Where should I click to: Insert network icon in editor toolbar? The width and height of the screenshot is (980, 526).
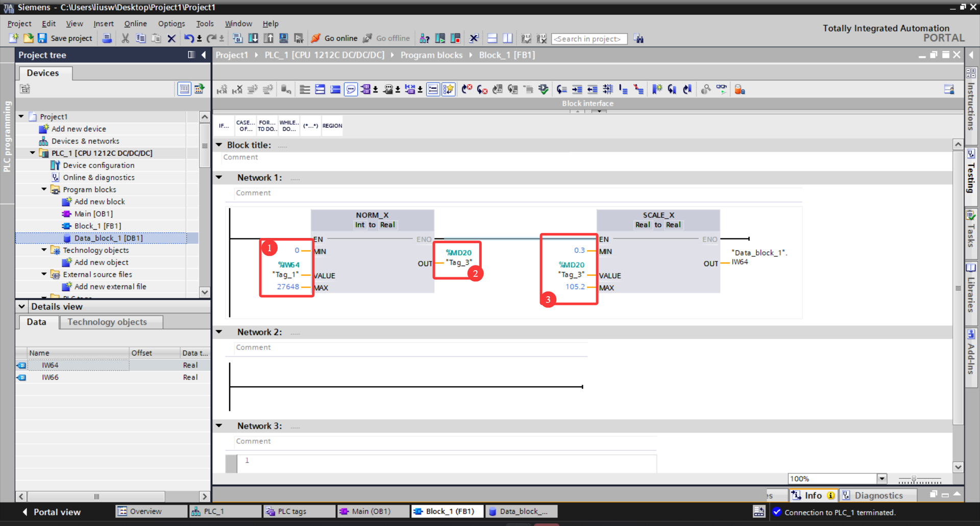(222, 89)
